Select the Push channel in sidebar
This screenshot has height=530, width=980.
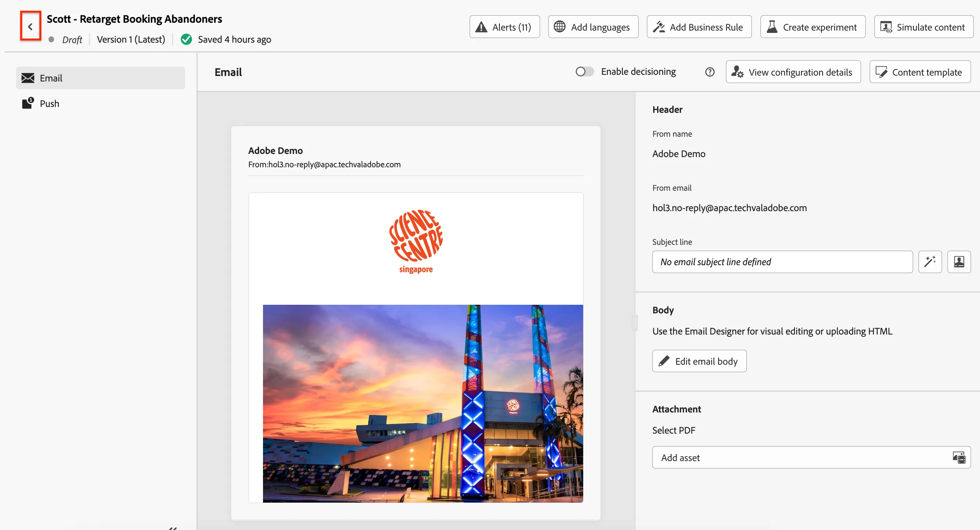click(x=100, y=103)
